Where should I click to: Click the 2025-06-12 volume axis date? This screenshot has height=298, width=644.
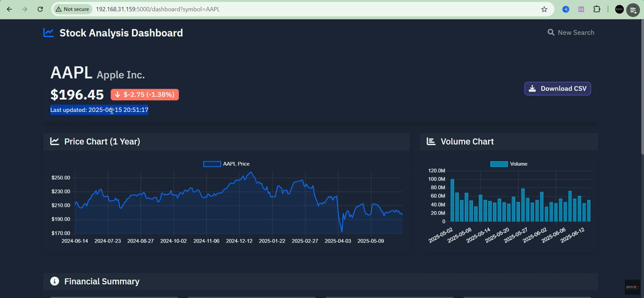coord(572,235)
